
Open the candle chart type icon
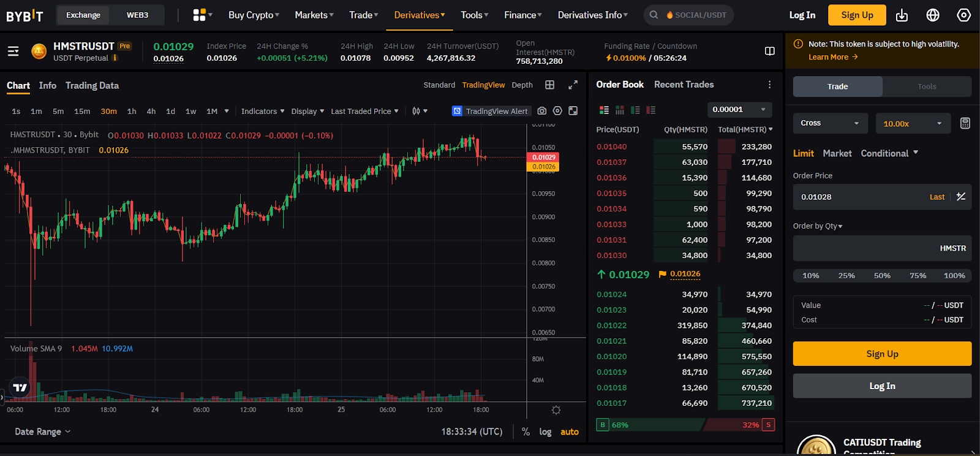417,111
